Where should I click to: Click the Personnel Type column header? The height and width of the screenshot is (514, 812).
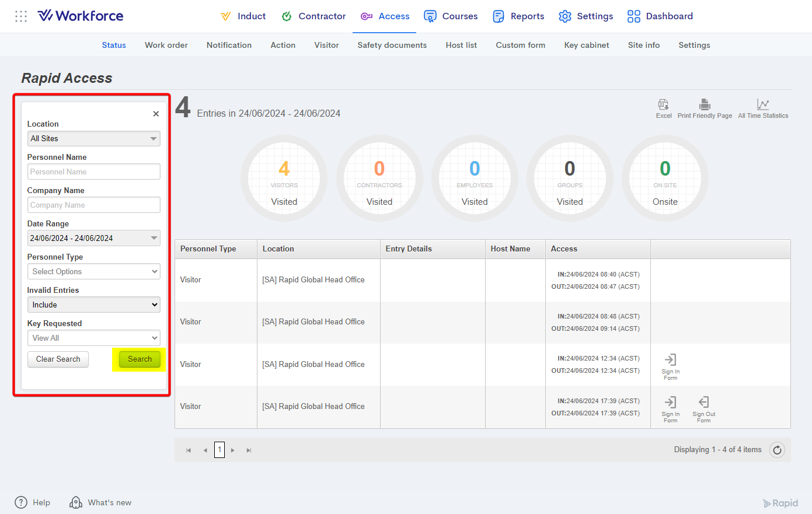tap(216, 249)
